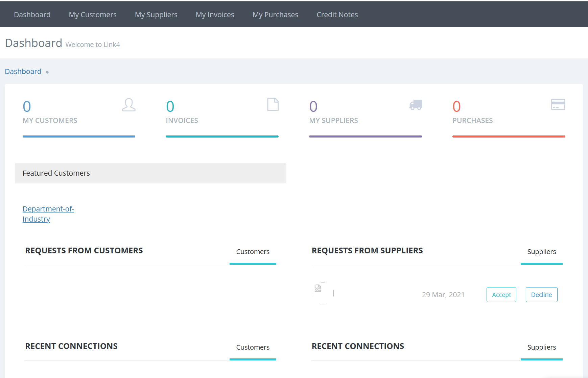Screen dimensions: 588x378
Task: Open My Customers in navigation bar
Action: click(x=93, y=15)
